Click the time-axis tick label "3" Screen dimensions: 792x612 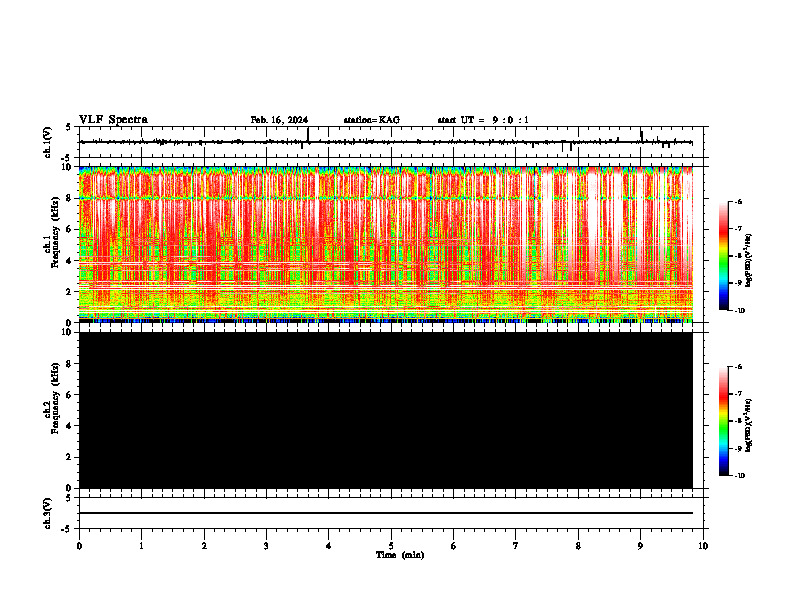266,546
